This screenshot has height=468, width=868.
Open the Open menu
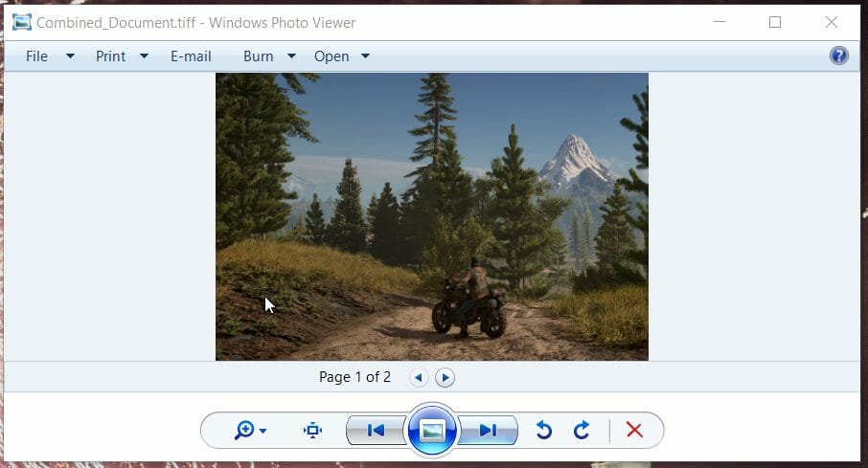[x=331, y=56]
